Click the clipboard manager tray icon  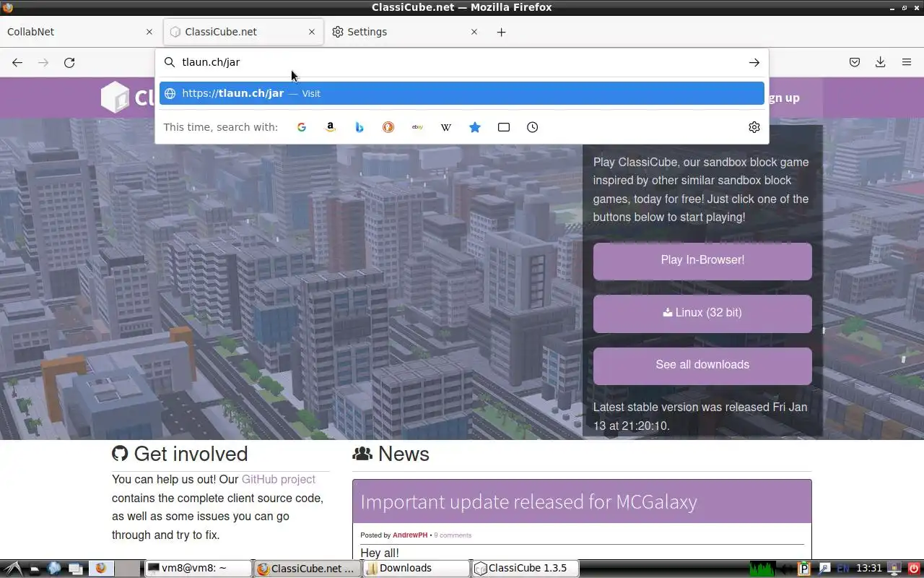click(804, 569)
